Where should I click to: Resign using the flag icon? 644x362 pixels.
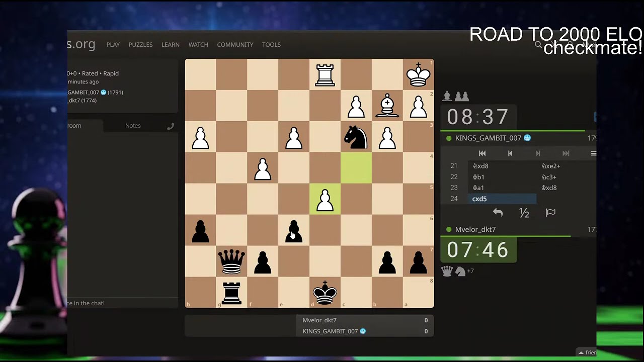tap(550, 213)
